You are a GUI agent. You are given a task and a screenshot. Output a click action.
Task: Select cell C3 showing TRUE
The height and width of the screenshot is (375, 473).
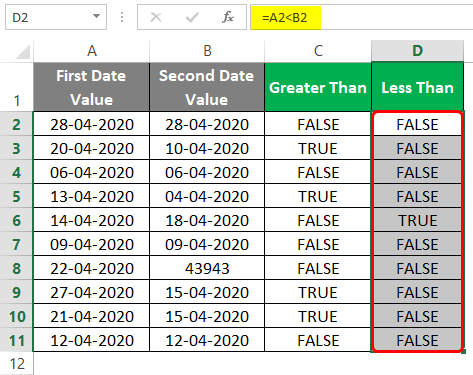pyautogui.click(x=318, y=148)
